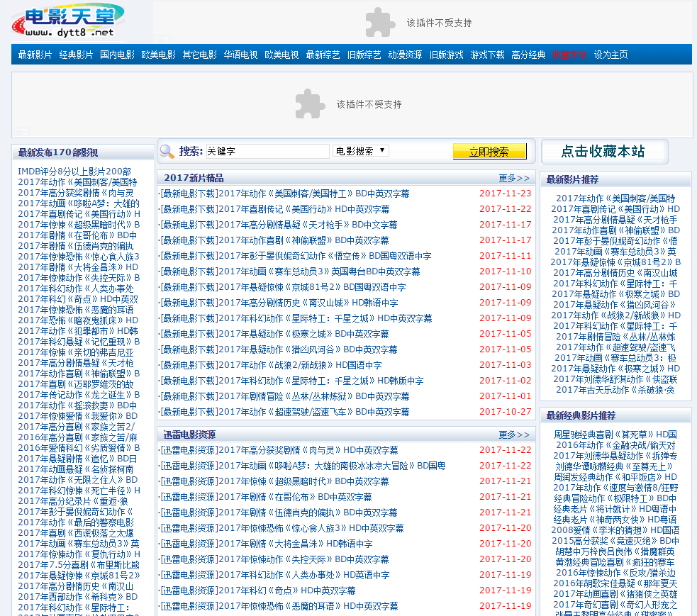Click the 电影天堂 dytt8.net site logo

point(67,20)
